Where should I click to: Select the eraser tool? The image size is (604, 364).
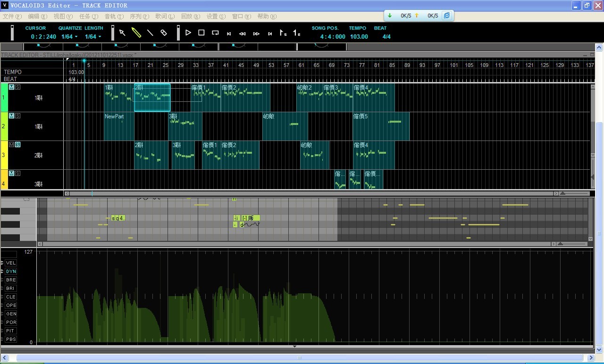coord(164,33)
